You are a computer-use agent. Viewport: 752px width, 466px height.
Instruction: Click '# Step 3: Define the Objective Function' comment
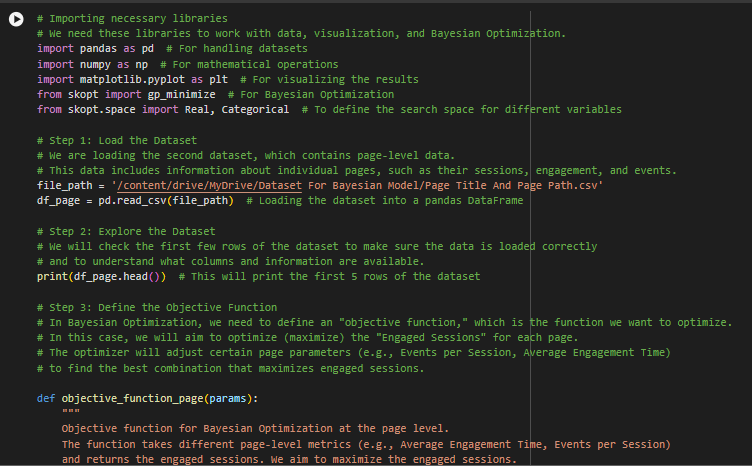(x=157, y=307)
